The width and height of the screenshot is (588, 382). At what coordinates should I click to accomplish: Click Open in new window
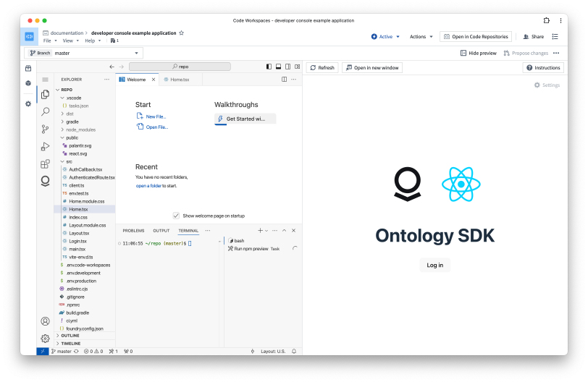coord(372,68)
